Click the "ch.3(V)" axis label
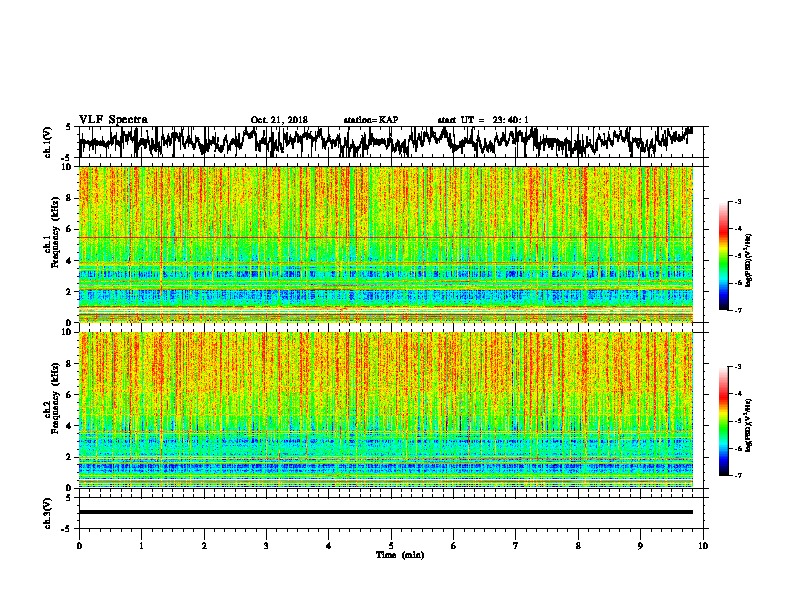 [x=48, y=513]
